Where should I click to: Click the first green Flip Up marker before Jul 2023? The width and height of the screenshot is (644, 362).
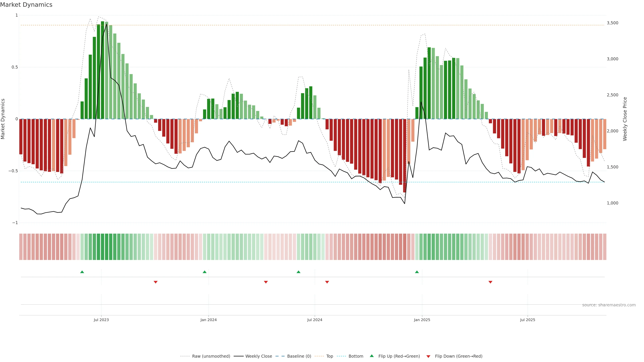pos(82,272)
